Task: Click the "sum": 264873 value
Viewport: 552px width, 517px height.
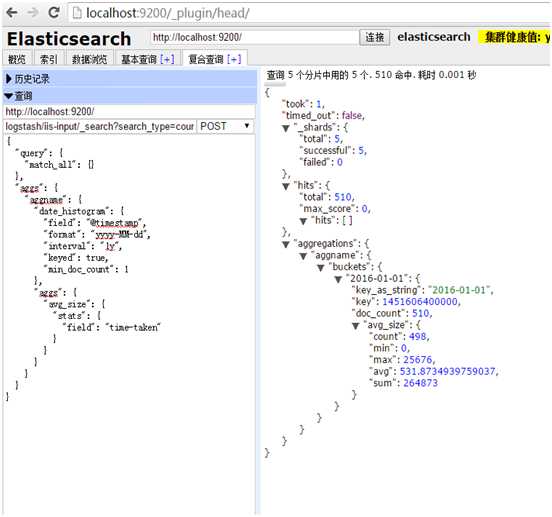Action: coord(420,383)
